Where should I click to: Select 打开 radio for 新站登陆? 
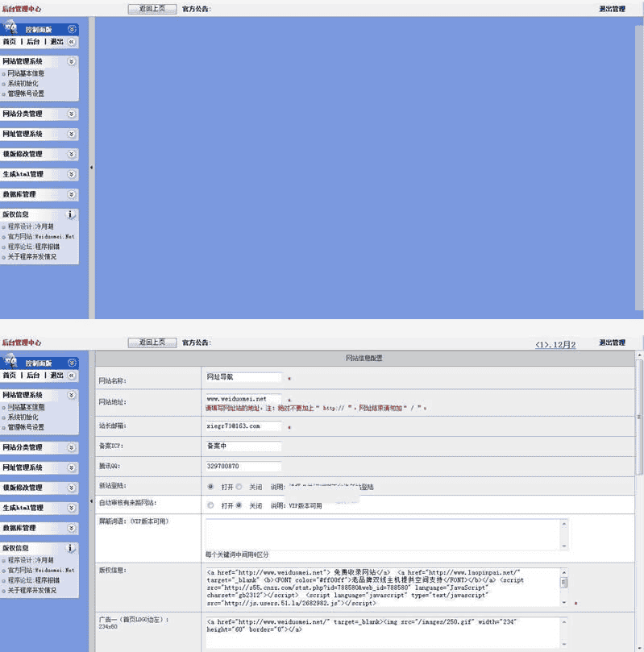(x=211, y=487)
